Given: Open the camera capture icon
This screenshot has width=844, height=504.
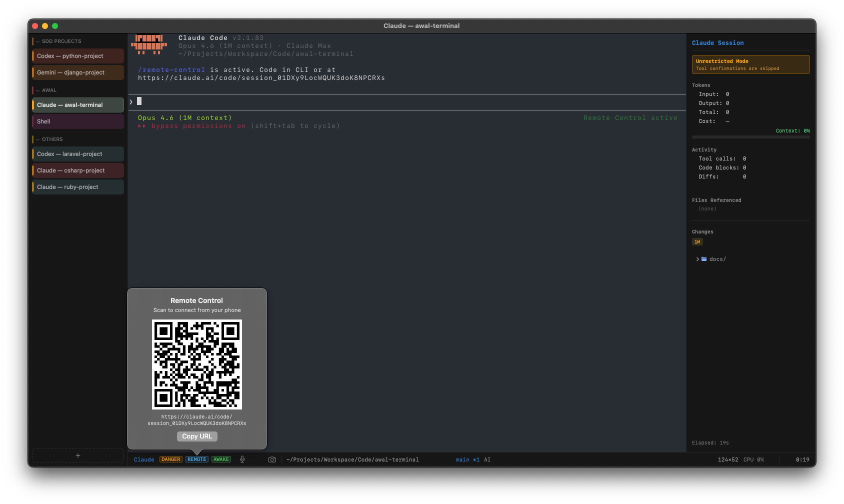Looking at the screenshot, I should click(272, 459).
